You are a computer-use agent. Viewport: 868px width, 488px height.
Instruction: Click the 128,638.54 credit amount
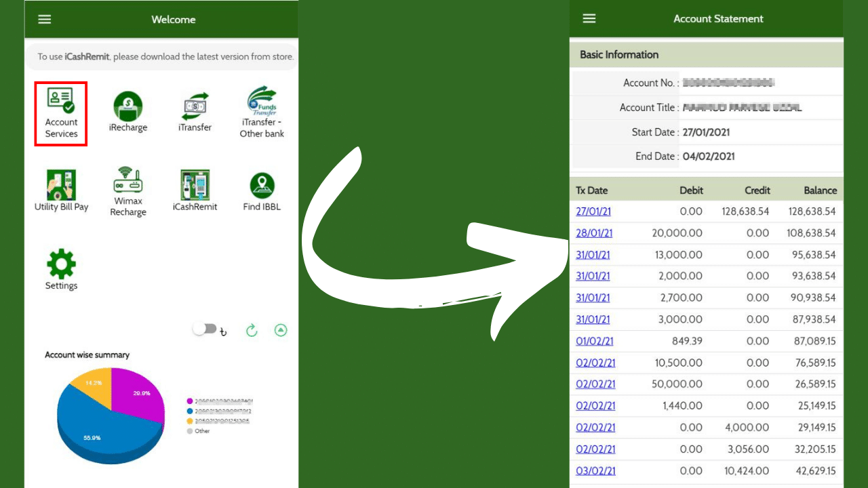745,211
